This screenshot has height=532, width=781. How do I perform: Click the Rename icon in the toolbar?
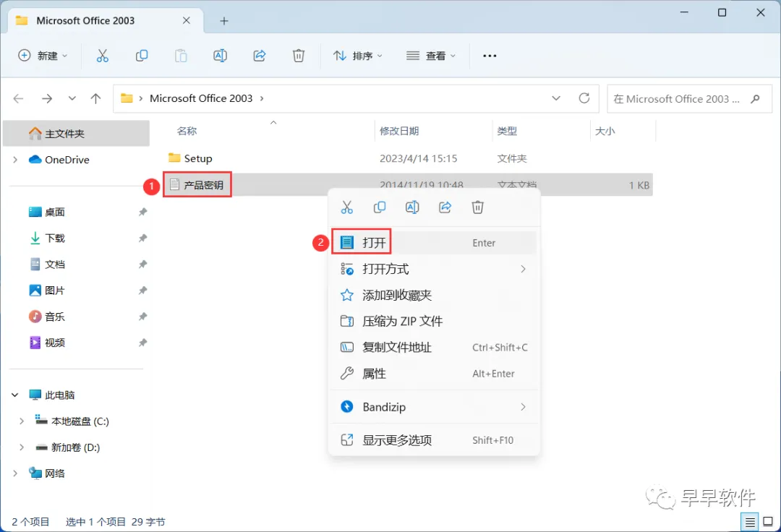pos(220,56)
